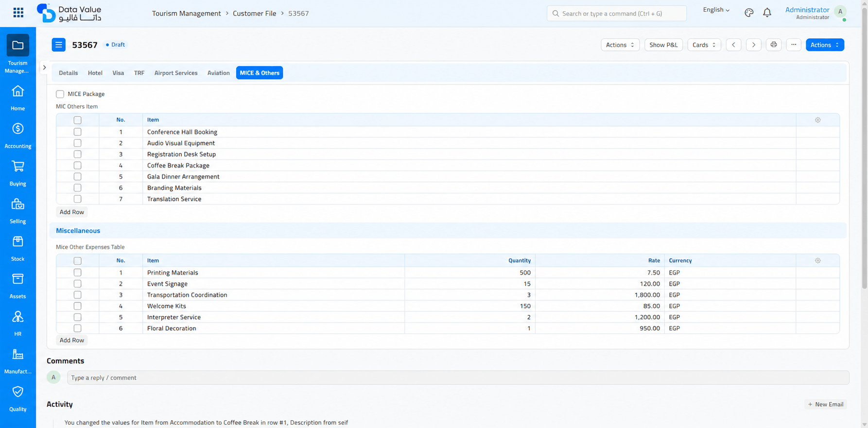Viewport: 868px width, 428px height.
Task: Click the Show P&L button
Action: [663, 45]
